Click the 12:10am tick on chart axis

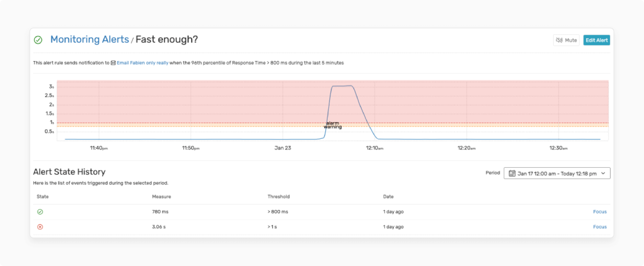(374, 148)
